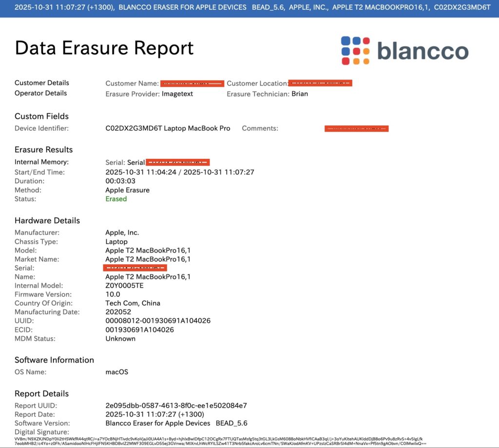This screenshot has width=499, height=448.
Task: Click the redacted Comments field
Action: coord(357,129)
